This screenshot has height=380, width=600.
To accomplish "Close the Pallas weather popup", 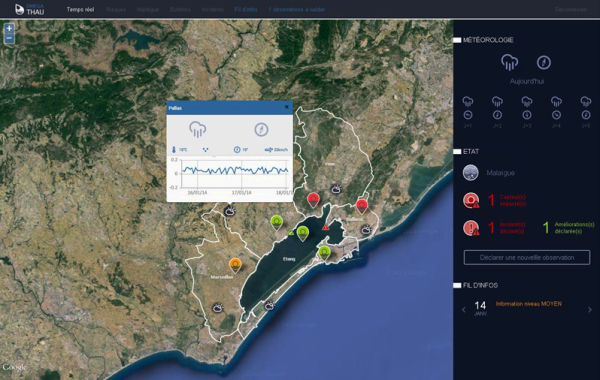I will coord(287,108).
